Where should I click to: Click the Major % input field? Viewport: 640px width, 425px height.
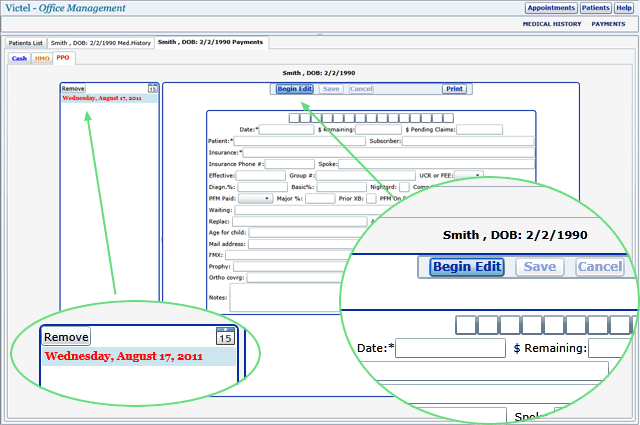[320, 198]
